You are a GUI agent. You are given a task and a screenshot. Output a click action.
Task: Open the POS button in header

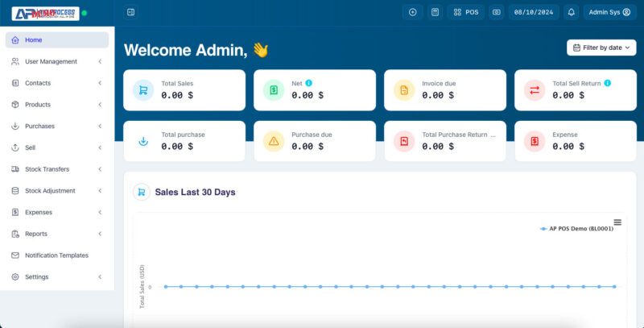coord(466,12)
